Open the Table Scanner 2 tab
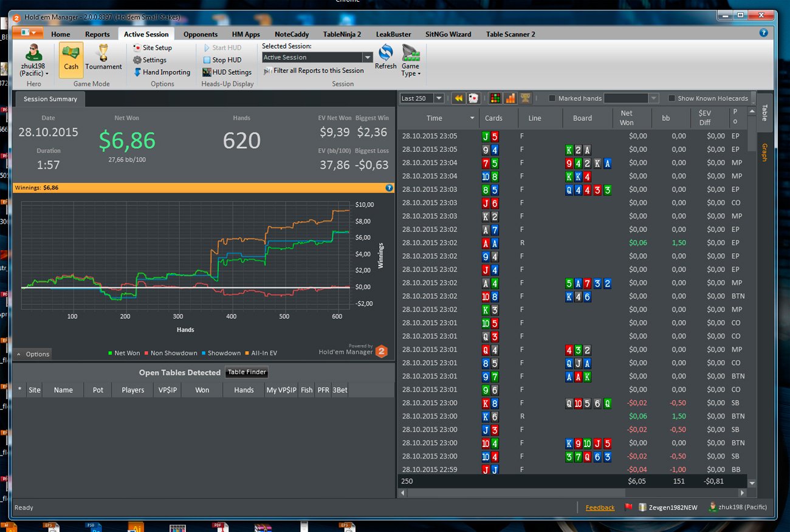 (510, 34)
